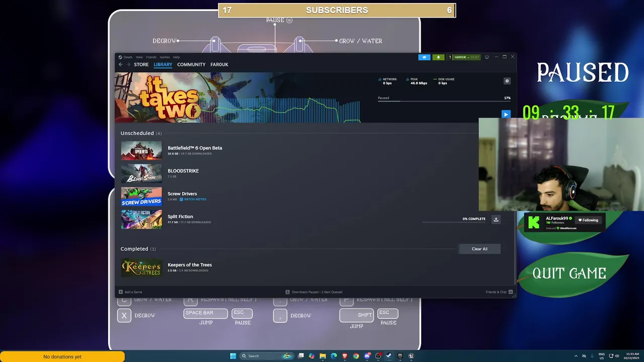The height and width of the screenshot is (362, 644).
Task: Go to the COMMUNITY tab
Action: pyautogui.click(x=191, y=64)
